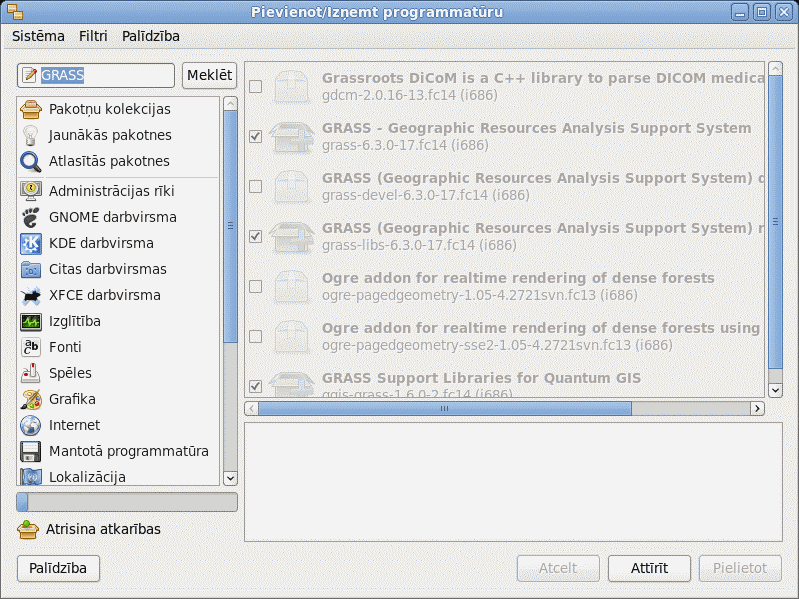
Task: Click the grass-6.3.0 open box icon
Action: click(291, 137)
